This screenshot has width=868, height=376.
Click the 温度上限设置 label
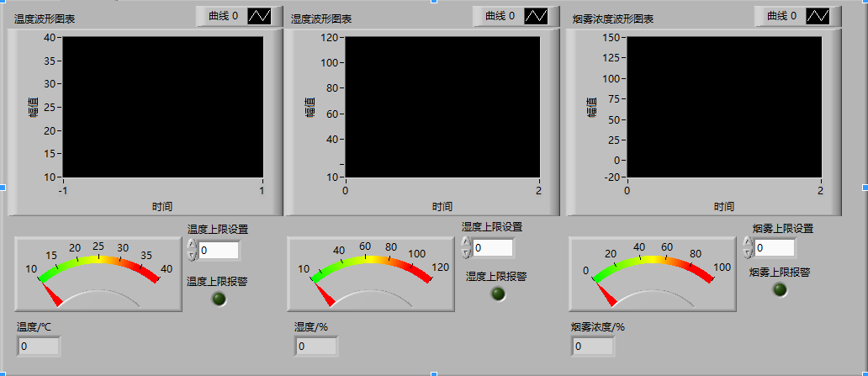218,230
